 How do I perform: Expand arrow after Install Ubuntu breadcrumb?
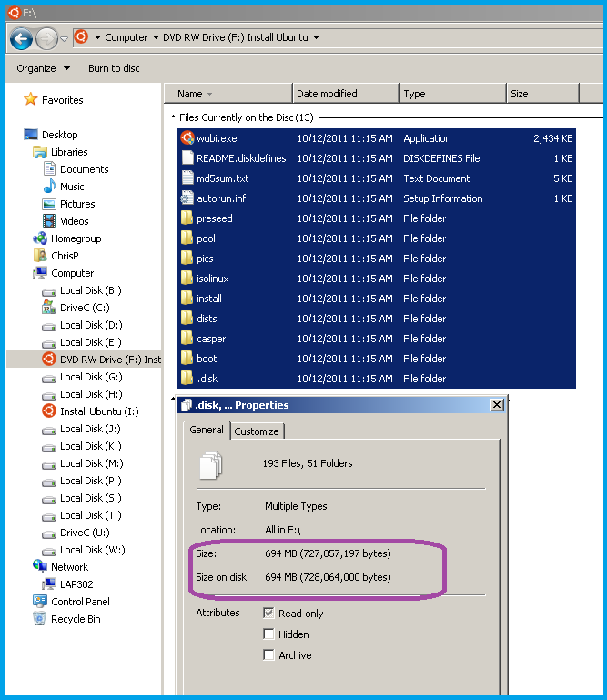pos(316,37)
